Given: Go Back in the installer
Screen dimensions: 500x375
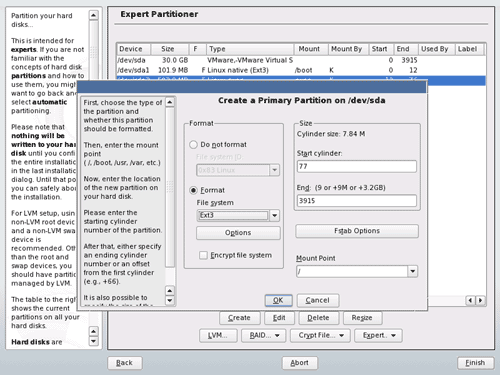Looking at the screenshot, I should (x=125, y=363).
